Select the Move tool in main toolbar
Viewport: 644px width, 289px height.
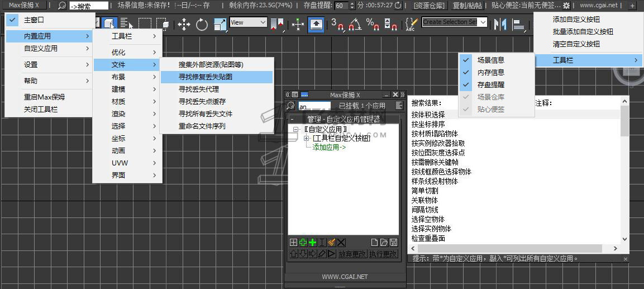pyautogui.click(x=184, y=24)
